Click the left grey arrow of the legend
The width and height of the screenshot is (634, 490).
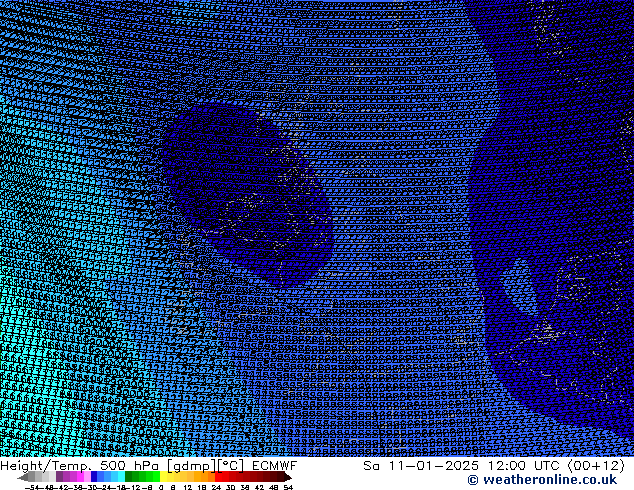(23, 477)
